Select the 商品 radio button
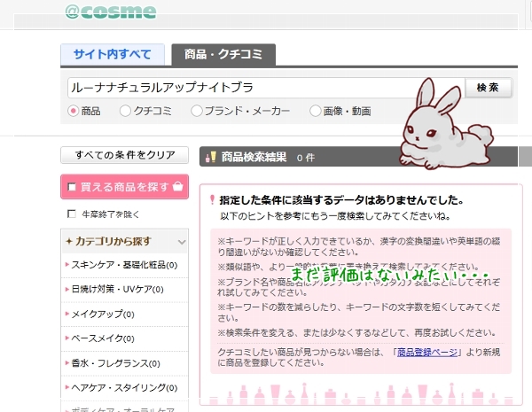Viewport: 532px width, 412px height. 74,111
